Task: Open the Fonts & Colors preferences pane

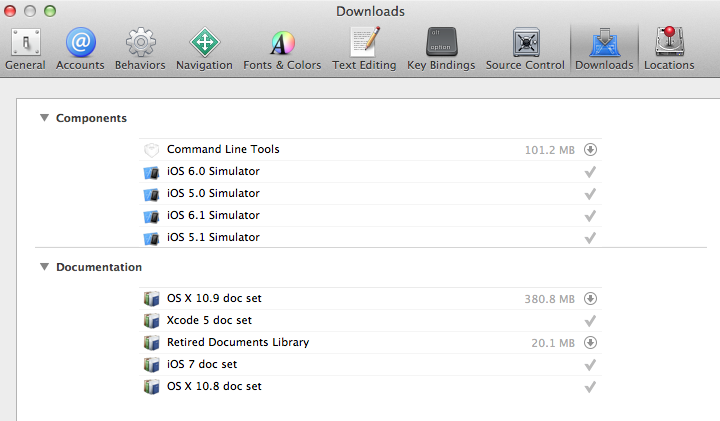Action: click(282, 49)
